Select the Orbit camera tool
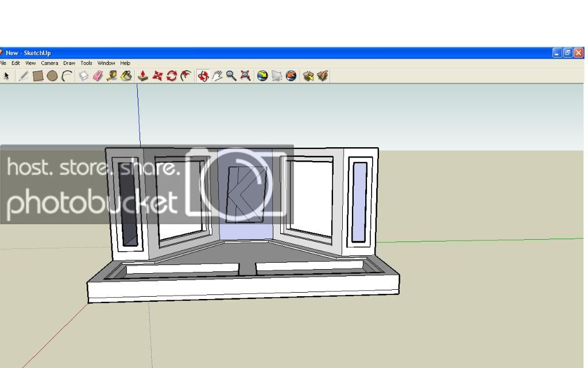 coord(203,76)
